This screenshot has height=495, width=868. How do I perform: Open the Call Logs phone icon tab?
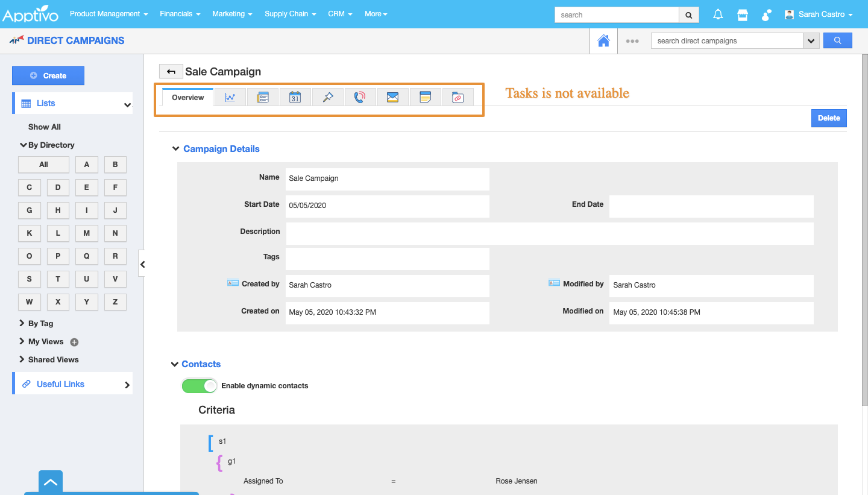(x=360, y=97)
